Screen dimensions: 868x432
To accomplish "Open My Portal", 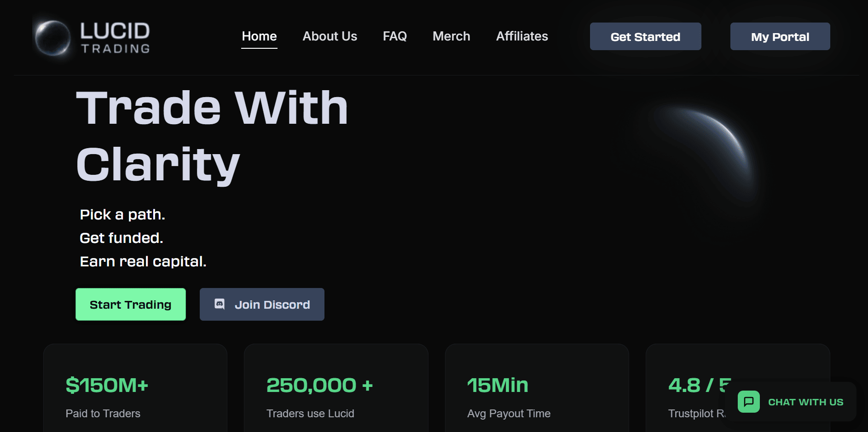I will [x=780, y=36].
